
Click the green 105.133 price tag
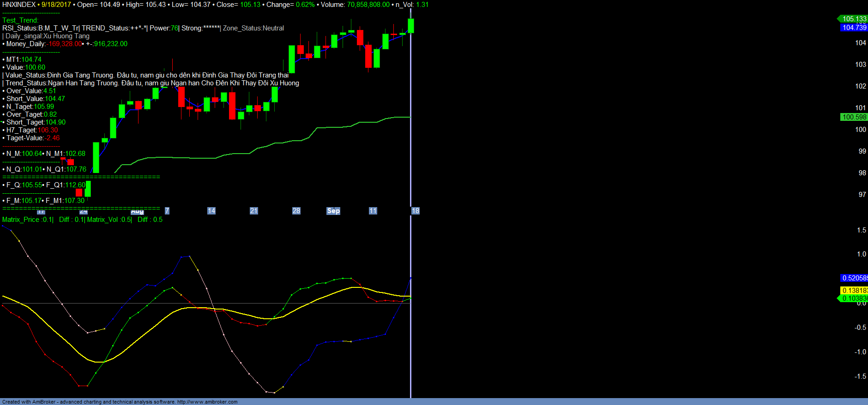854,19
